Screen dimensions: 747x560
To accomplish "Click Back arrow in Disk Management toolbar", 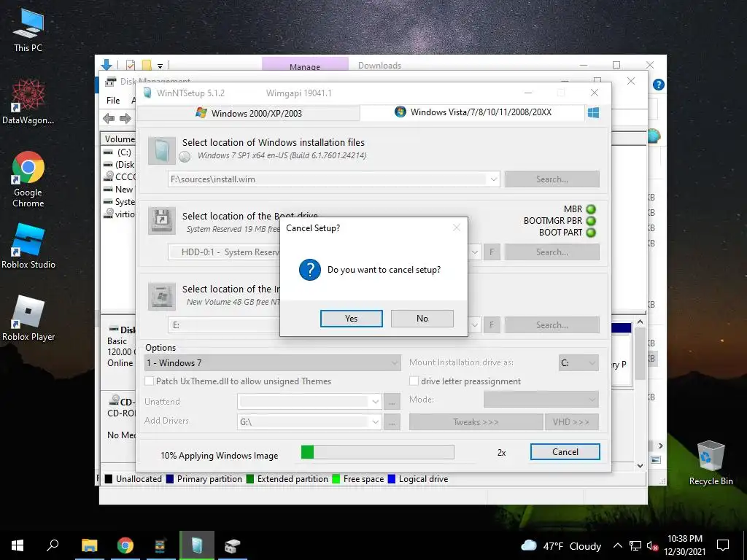I will pyautogui.click(x=109, y=119).
